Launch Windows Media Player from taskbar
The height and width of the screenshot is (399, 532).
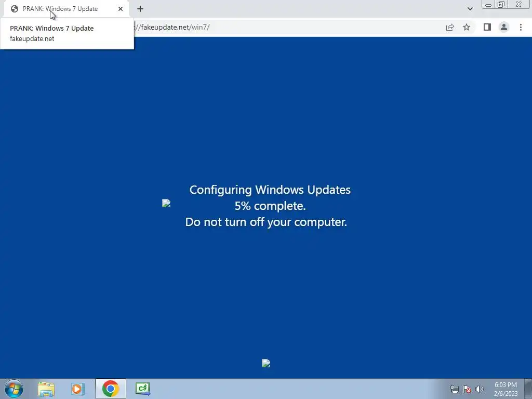[x=78, y=389]
